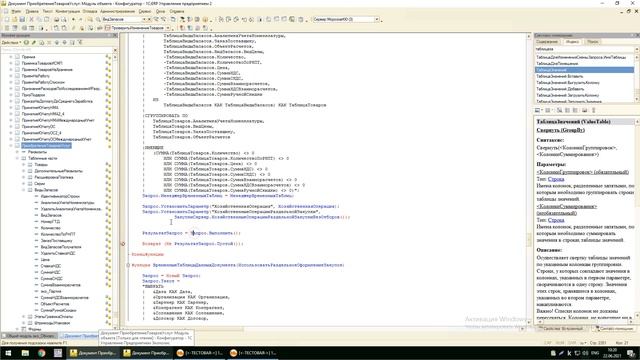Image resolution: width=640 pixels, height=360 pixels.
Task: Switch to the Индекс tab in syntax helper
Action: [x=572, y=42]
